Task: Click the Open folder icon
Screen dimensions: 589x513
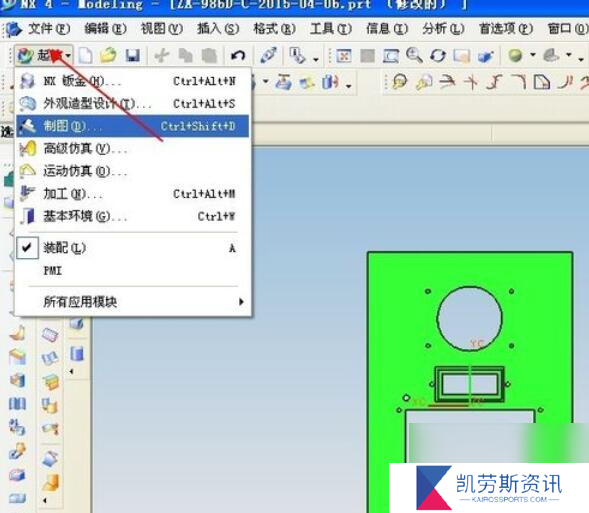Action: (x=109, y=56)
